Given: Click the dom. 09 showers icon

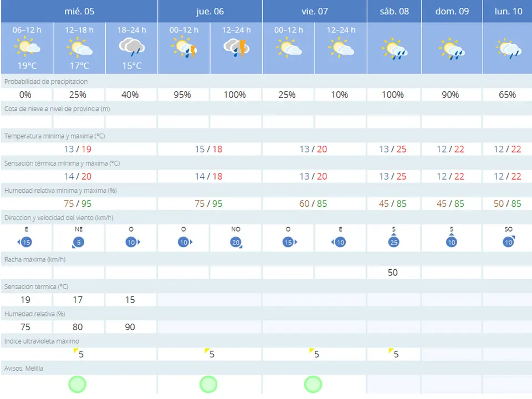Looking at the screenshot, I should pyautogui.click(x=452, y=49).
